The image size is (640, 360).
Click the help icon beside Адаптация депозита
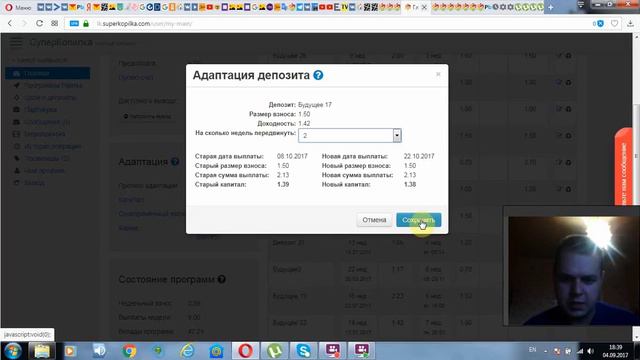(x=318, y=75)
